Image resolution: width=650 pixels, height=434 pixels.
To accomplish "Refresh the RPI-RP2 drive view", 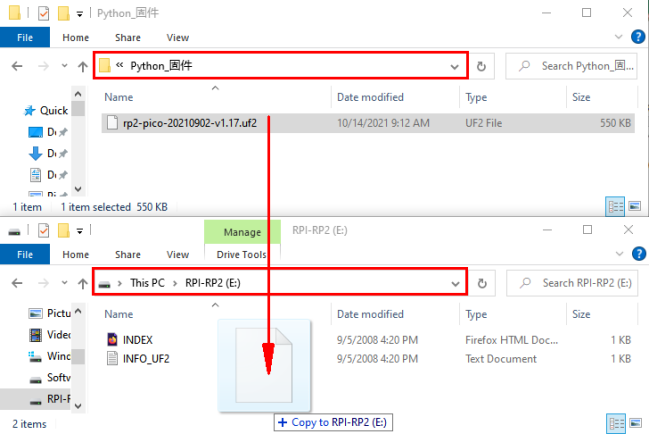I will click(482, 284).
